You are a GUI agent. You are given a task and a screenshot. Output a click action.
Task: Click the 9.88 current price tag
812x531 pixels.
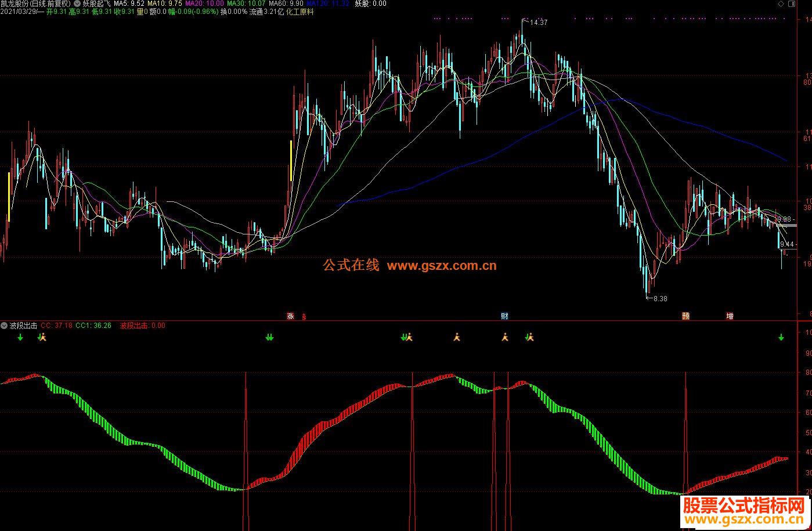point(784,219)
